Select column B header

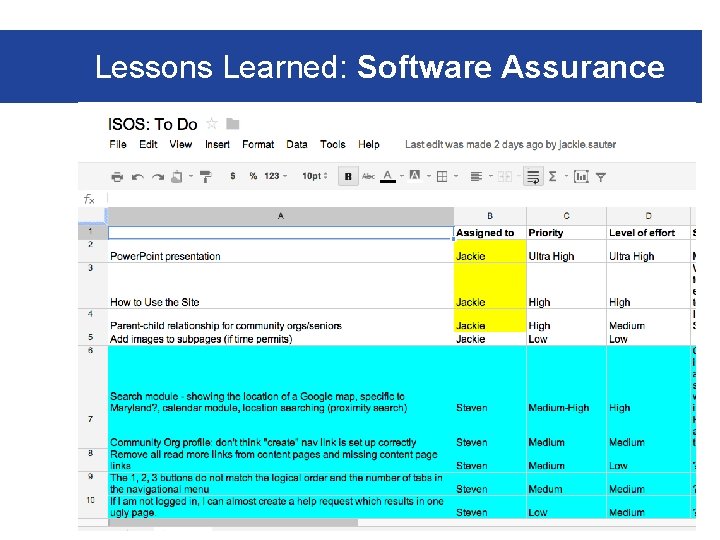click(x=490, y=216)
